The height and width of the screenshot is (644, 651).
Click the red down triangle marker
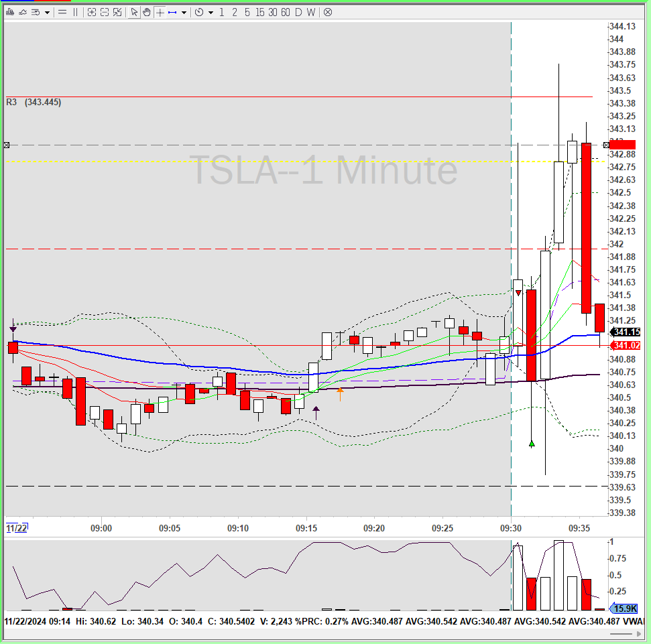coord(518,294)
